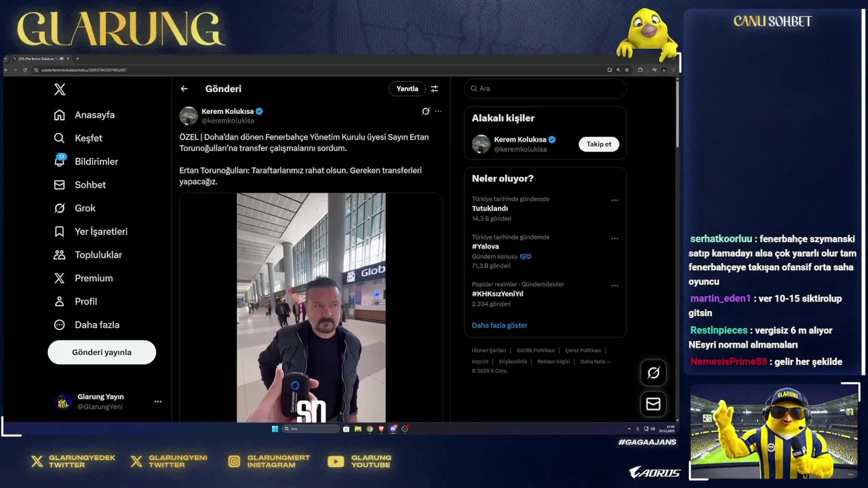Screen dimensions: 868x488
Task: Open Brave browser from the taskbar
Action: tap(381, 429)
